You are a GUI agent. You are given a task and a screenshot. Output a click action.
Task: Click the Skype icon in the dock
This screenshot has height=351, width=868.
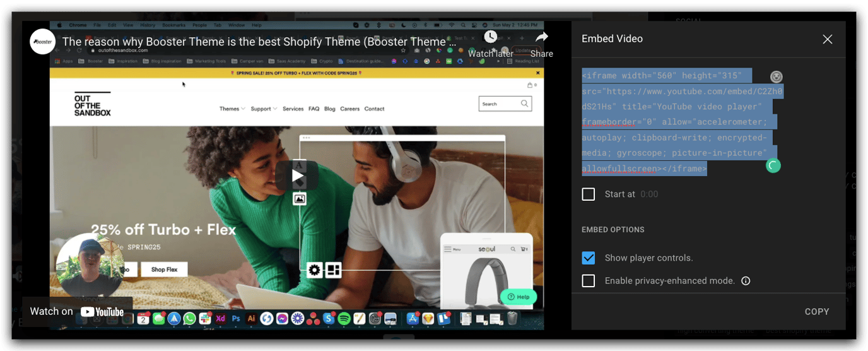point(328,319)
